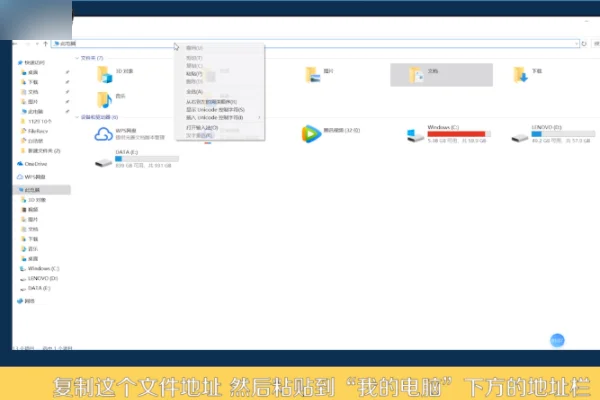Click the Back navigation arrow
This screenshot has height=400, width=600.
15,44
